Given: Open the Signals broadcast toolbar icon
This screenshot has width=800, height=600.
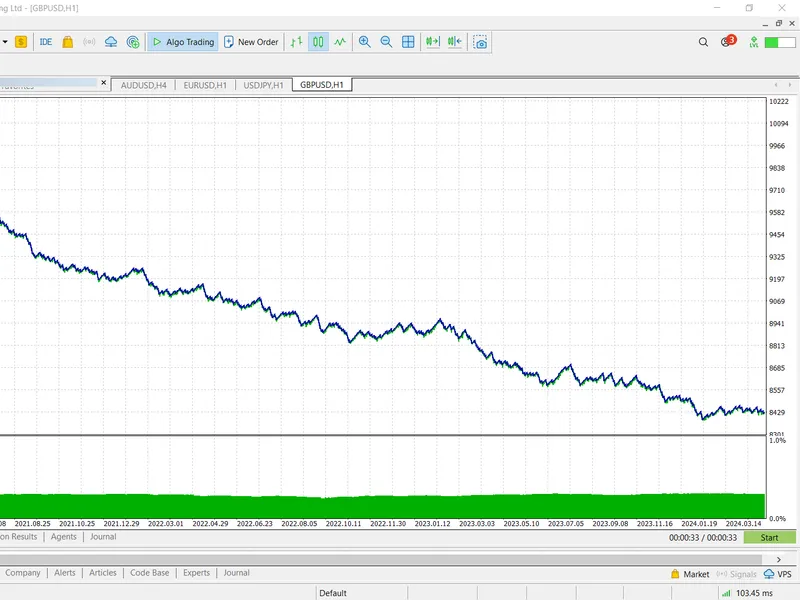Looking at the screenshot, I should 89,42.
